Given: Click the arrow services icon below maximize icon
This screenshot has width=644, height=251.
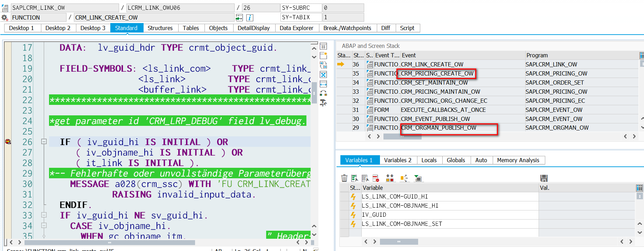Looking at the screenshot, I should [x=323, y=93].
